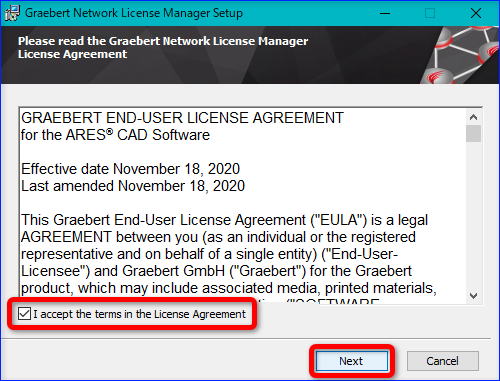Uncheck "I accept the terms" checkbox

[25, 314]
